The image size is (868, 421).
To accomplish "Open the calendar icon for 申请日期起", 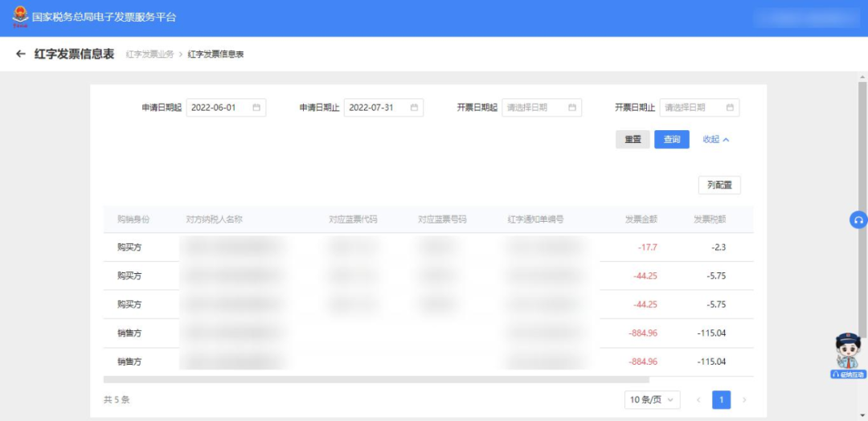I will tap(256, 108).
